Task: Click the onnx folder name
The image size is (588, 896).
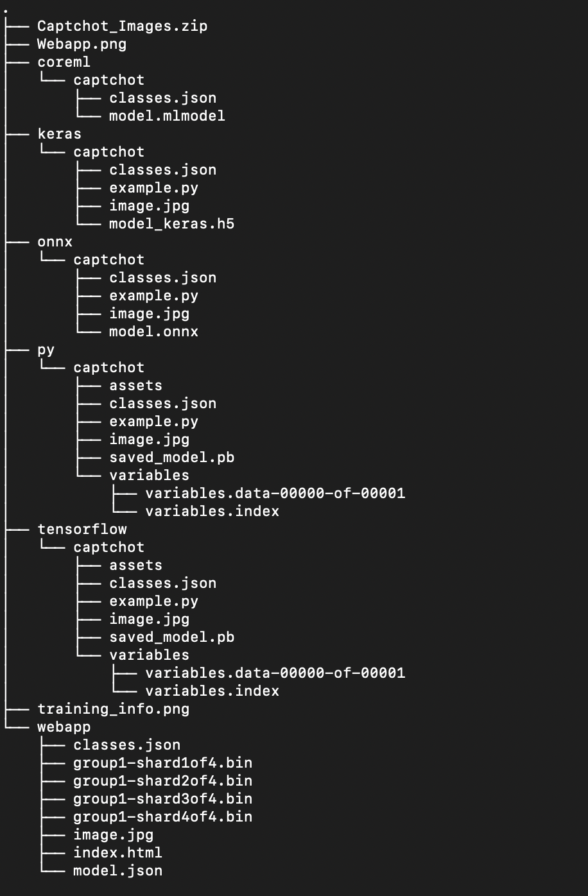Action: pos(55,242)
